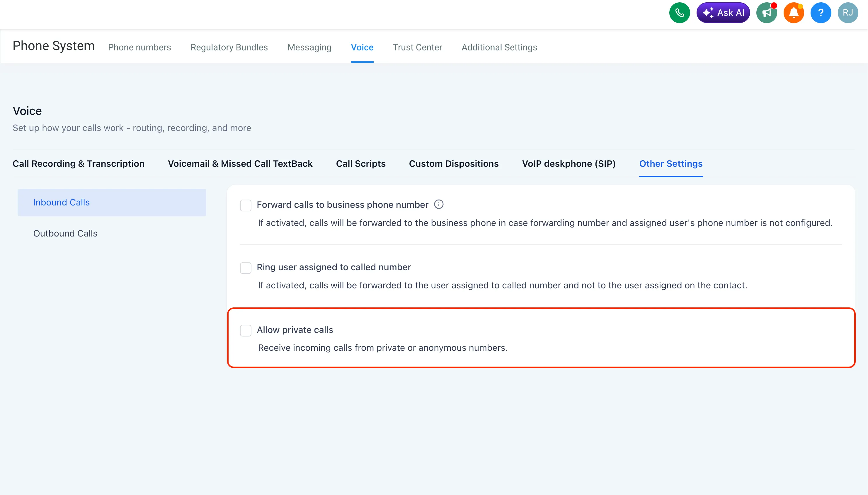This screenshot has height=495, width=868.
Task: Open the help question mark icon
Action: 821,13
